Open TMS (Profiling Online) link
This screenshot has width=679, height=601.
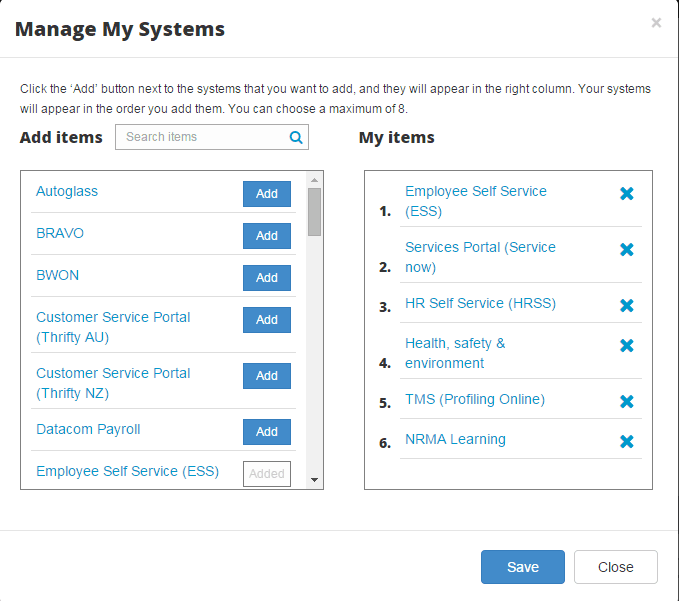[475, 399]
